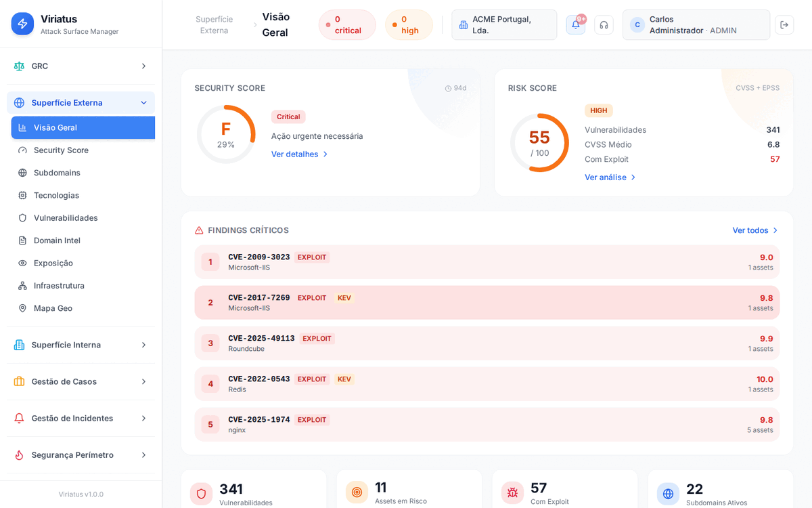Screen dimensions: 812x508
Task: Expand the GRC sidebar section
Action: pos(81,66)
